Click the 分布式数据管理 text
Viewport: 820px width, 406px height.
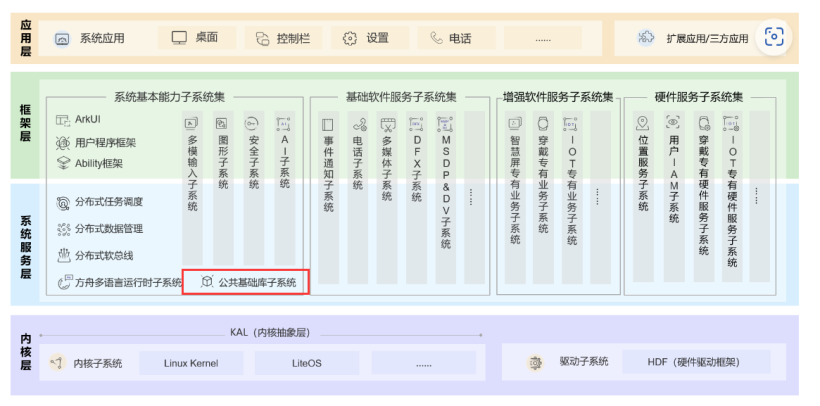pos(109,229)
